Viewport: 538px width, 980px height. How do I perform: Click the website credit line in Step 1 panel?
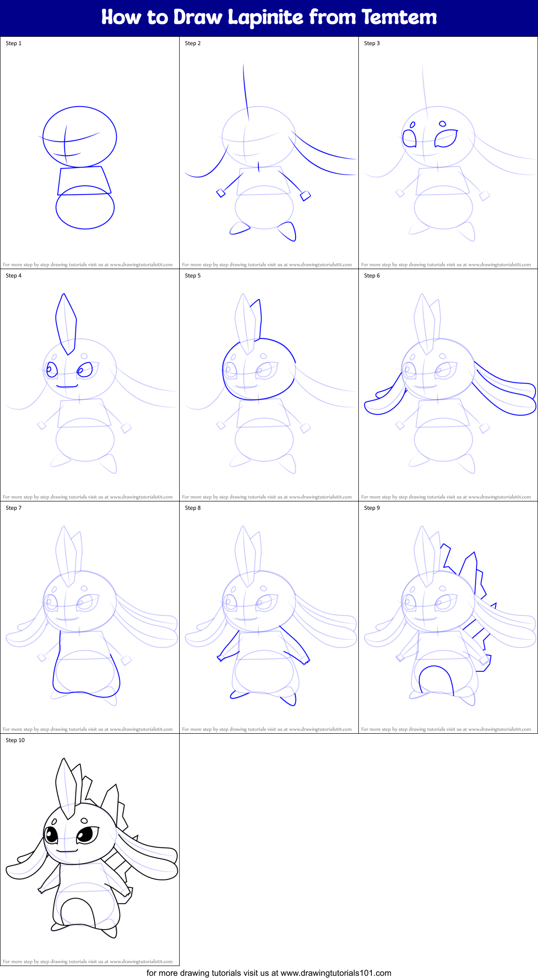(x=87, y=264)
